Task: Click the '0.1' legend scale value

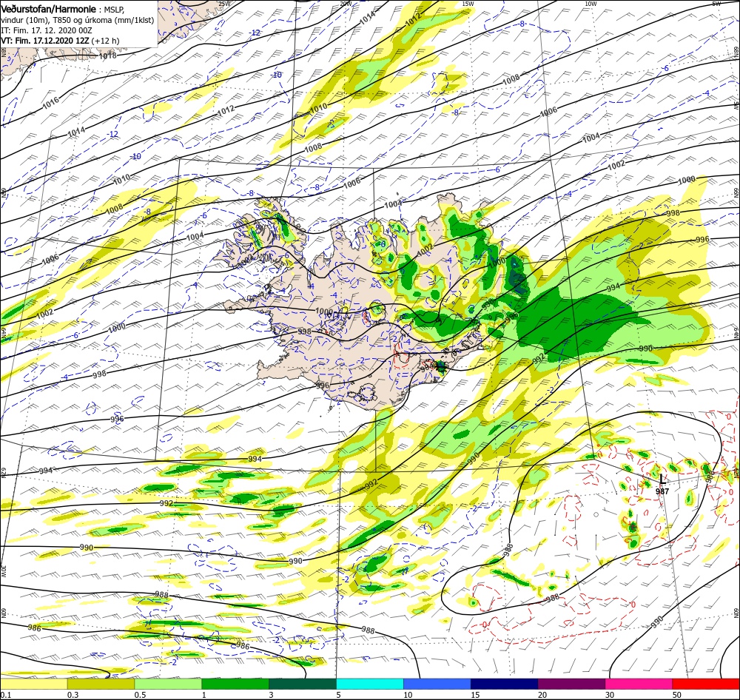Action: point(6,695)
